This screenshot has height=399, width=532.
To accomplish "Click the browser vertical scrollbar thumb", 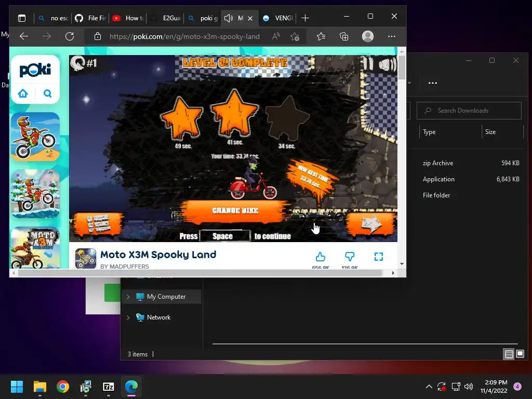I will click(402, 67).
